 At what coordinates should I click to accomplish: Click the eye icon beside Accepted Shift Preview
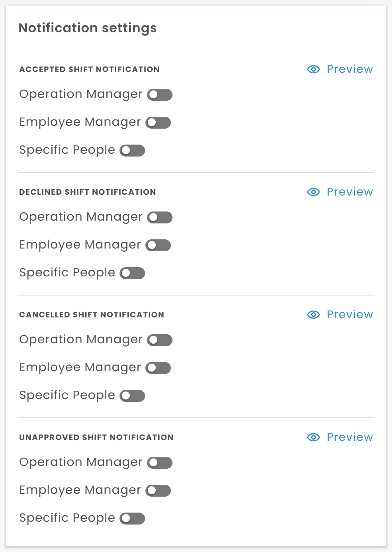[x=314, y=69]
